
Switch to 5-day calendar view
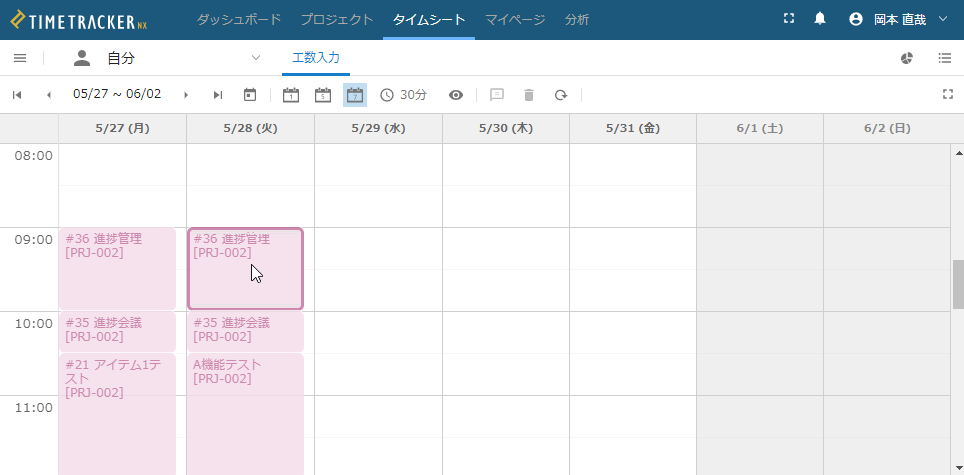323,95
